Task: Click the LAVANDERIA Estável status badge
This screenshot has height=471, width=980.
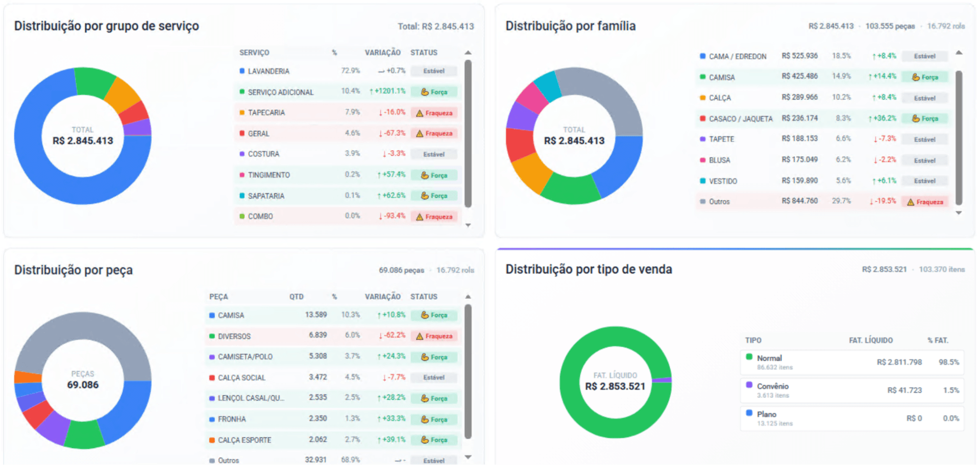Action: coord(434,71)
